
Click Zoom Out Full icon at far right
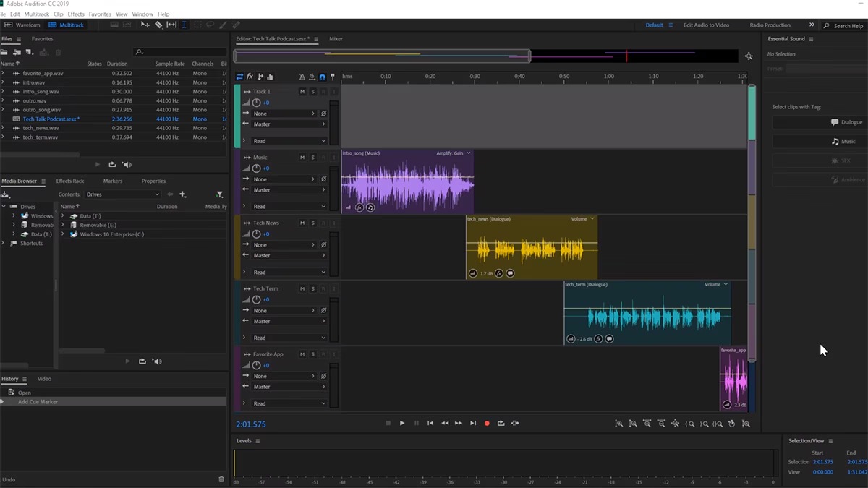pos(746,424)
